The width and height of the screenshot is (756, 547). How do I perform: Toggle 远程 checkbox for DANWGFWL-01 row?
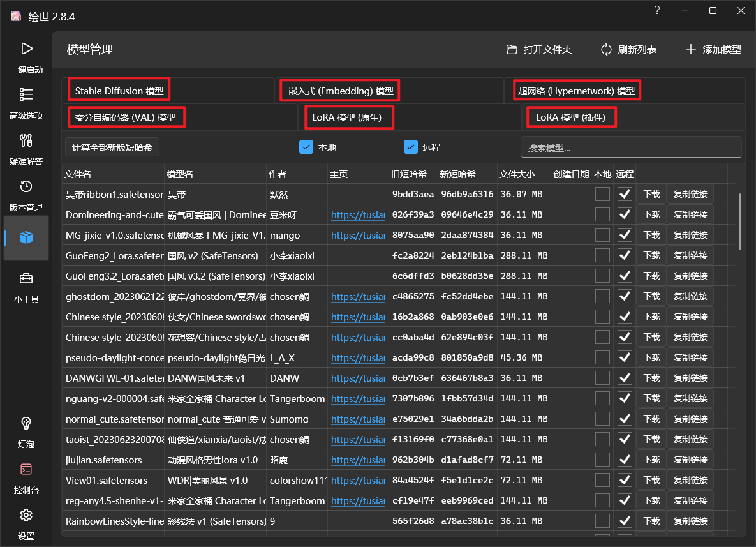coord(625,378)
